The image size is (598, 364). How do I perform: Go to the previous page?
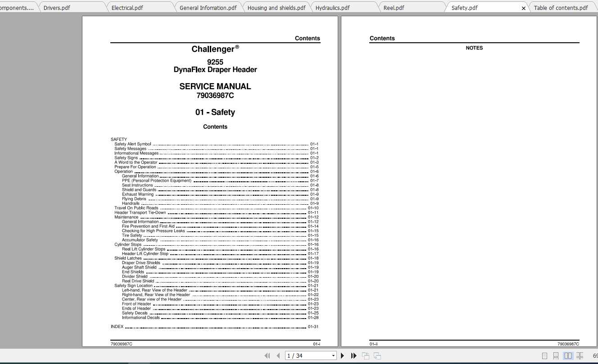pyautogui.click(x=278, y=356)
